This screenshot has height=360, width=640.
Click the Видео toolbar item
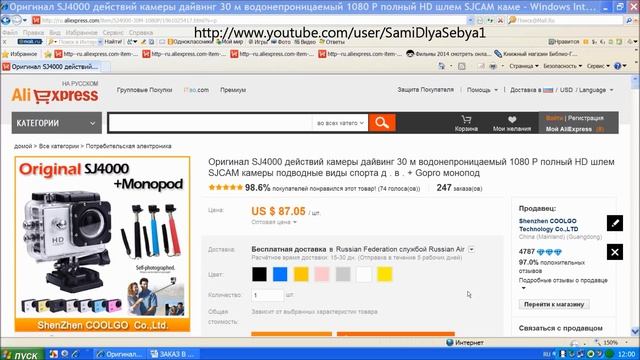[305, 42]
